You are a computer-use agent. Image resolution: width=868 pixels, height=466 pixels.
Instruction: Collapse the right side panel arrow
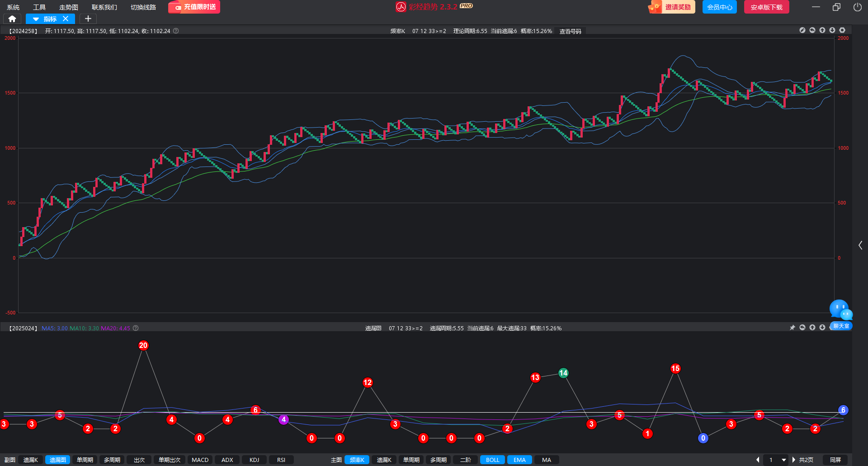point(860,245)
